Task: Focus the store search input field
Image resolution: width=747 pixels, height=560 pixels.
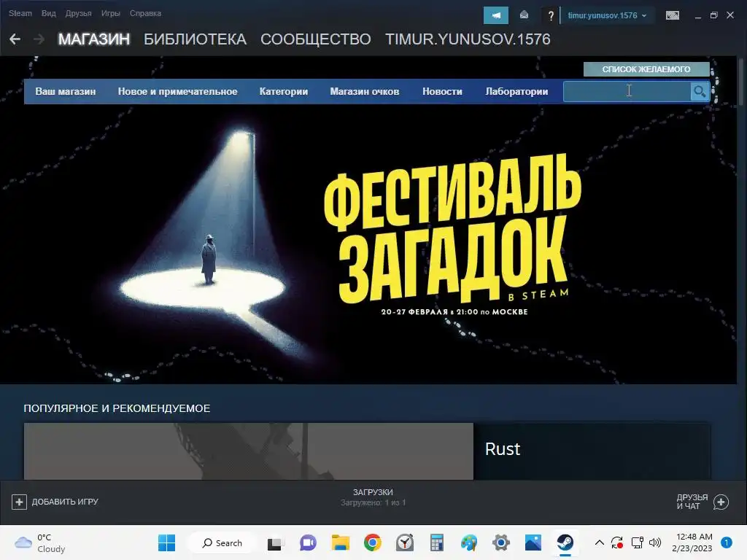Action: click(x=627, y=91)
